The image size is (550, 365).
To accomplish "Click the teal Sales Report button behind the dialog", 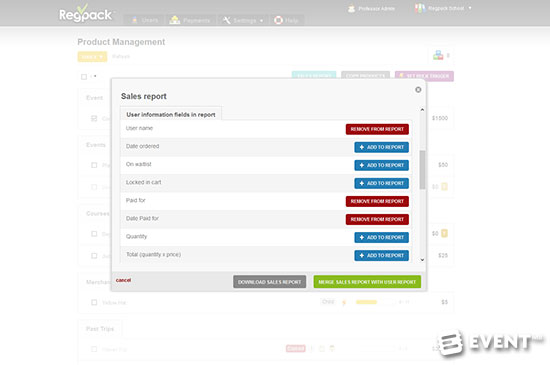I will tap(314, 75).
